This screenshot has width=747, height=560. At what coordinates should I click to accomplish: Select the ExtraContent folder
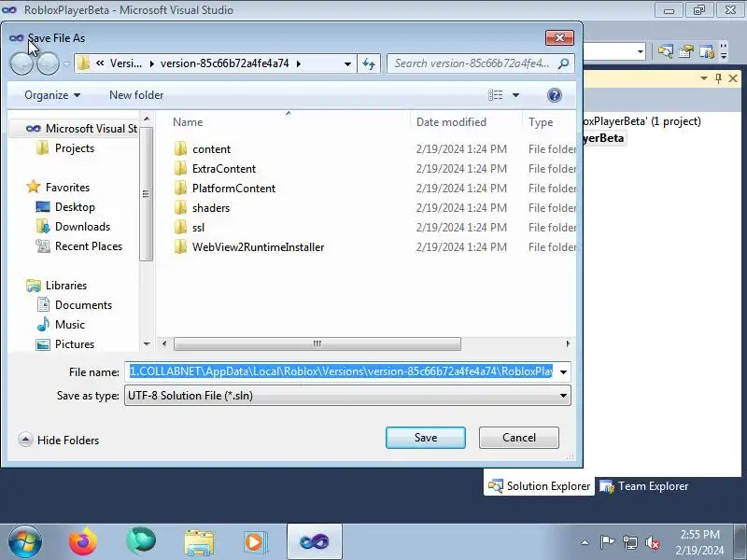point(224,169)
